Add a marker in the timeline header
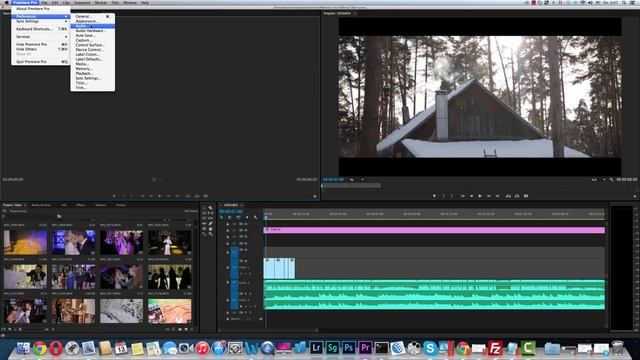Screen dimensions: 640x360 pyautogui.click(x=247, y=218)
